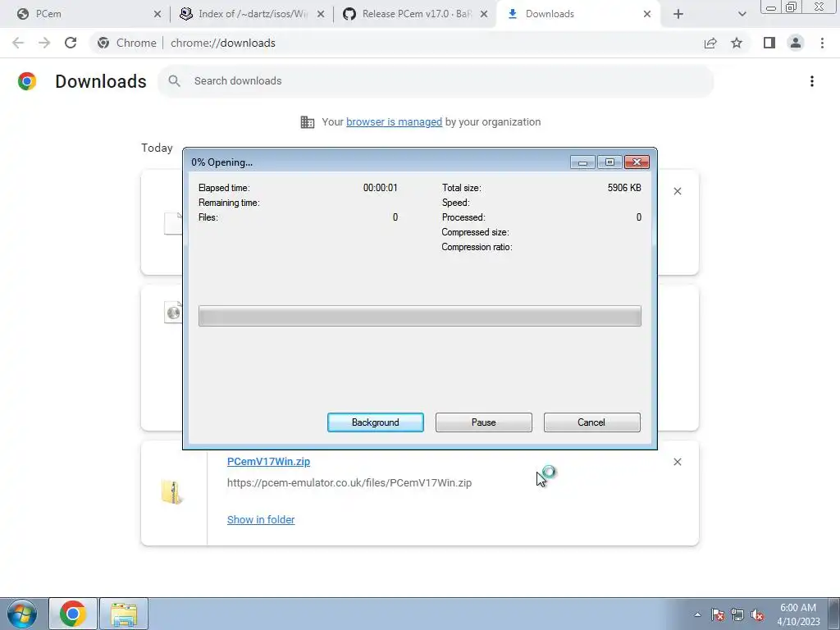This screenshot has width=840, height=630.
Task: Share this page icon in address bar
Action: (x=710, y=43)
